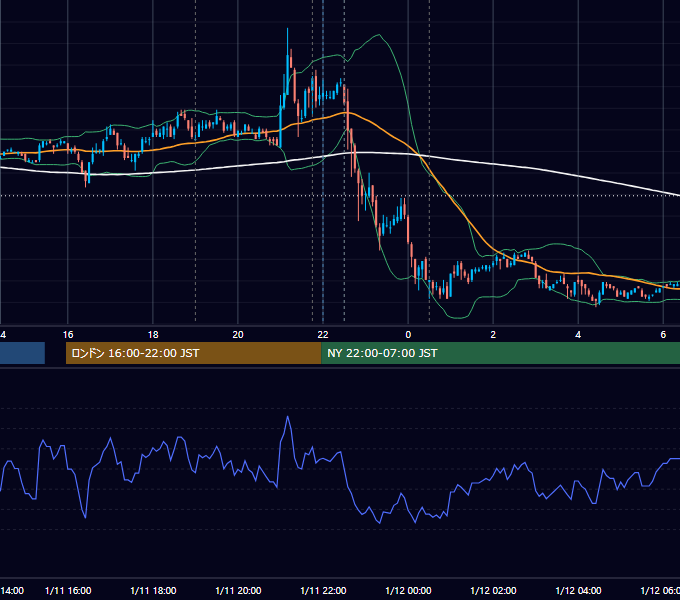Click the blue session bar before London
680x600 pixels.
[22, 353]
